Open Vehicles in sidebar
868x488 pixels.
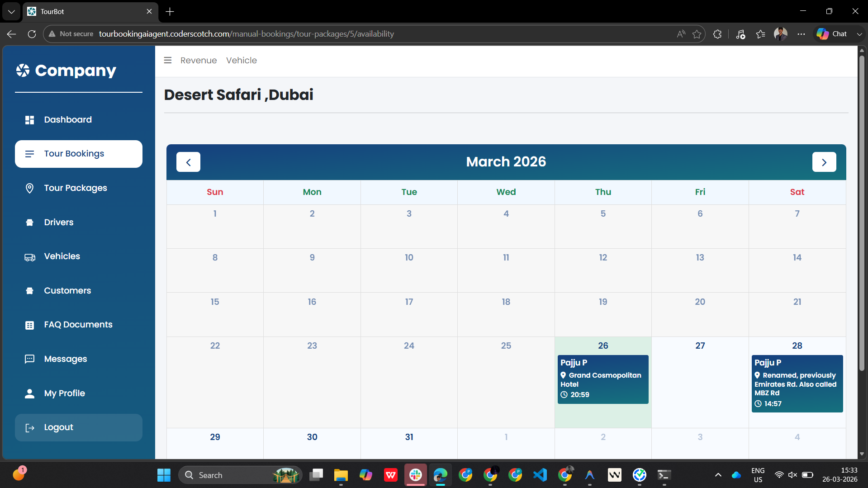tap(78, 256)
